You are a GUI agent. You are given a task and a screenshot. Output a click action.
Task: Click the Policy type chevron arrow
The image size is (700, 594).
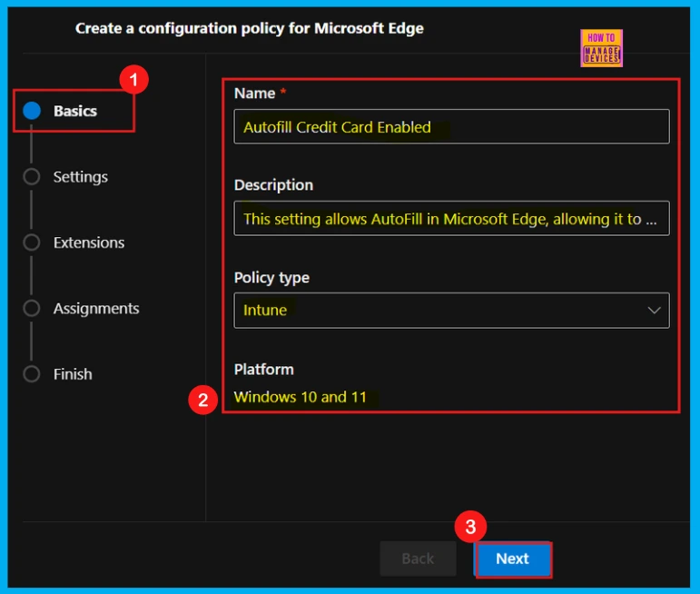654,311
